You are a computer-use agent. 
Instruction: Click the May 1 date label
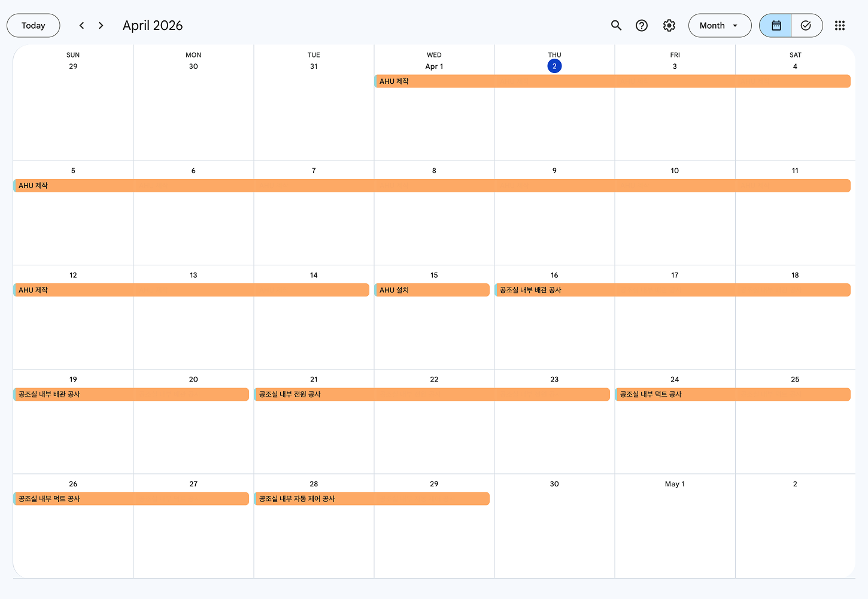(x=675, y=484)
